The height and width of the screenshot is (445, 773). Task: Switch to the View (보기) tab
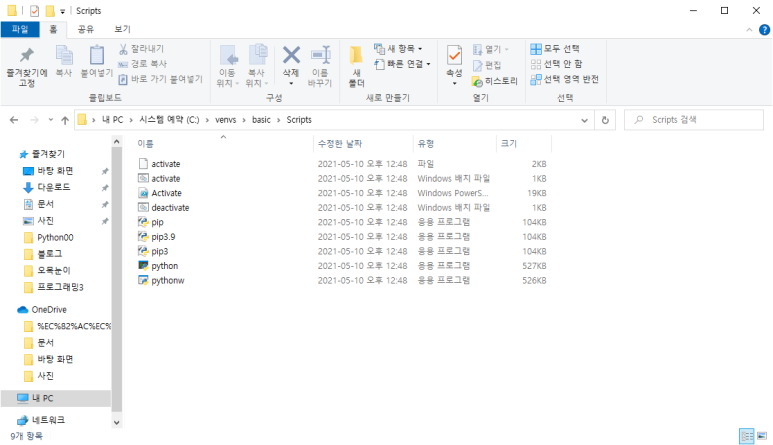[x=122, y=29]
